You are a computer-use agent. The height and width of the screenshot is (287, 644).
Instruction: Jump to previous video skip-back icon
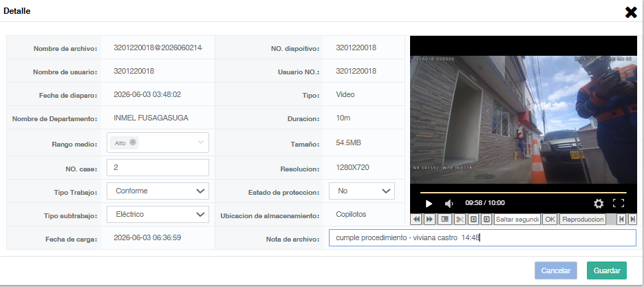click(622, 220)
